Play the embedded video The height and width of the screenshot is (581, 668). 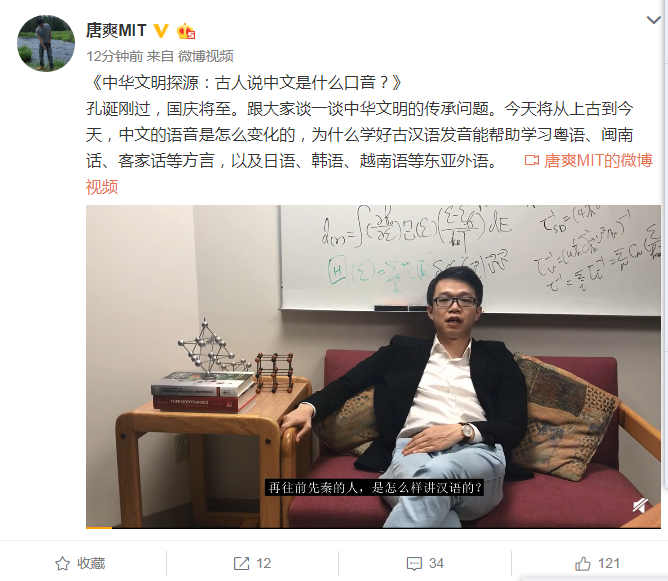[373, 366]
